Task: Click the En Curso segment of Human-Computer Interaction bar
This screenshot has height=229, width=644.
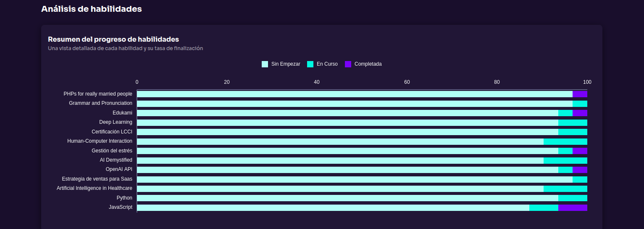Action: pyautogui.click(x=565, y=141)
